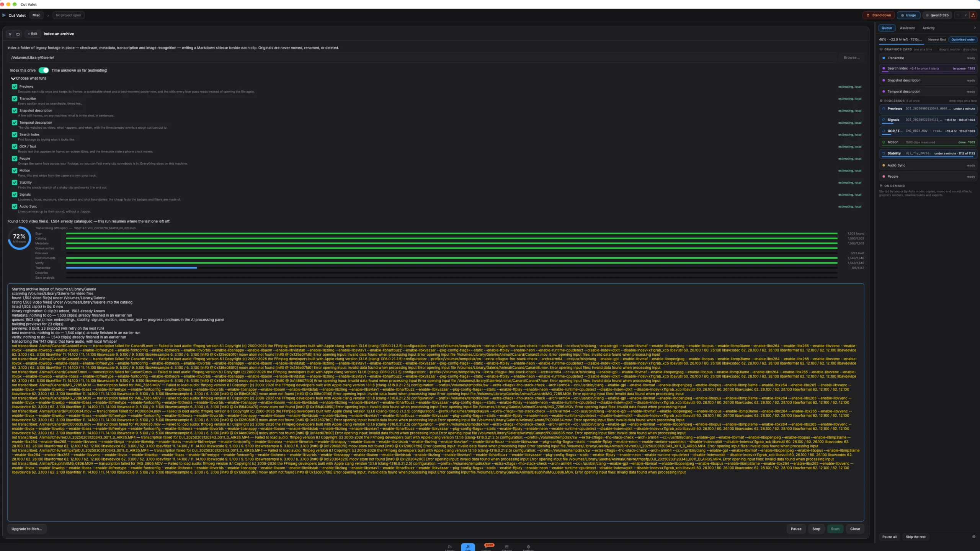
Task: Click the Browse... button
Action: [x=851, y=57]
